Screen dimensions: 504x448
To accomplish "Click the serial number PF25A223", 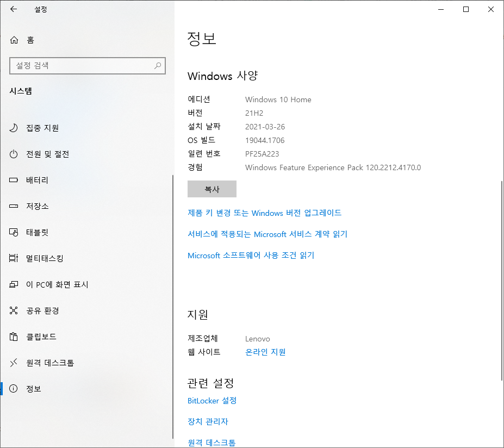I will pos(262,154).
